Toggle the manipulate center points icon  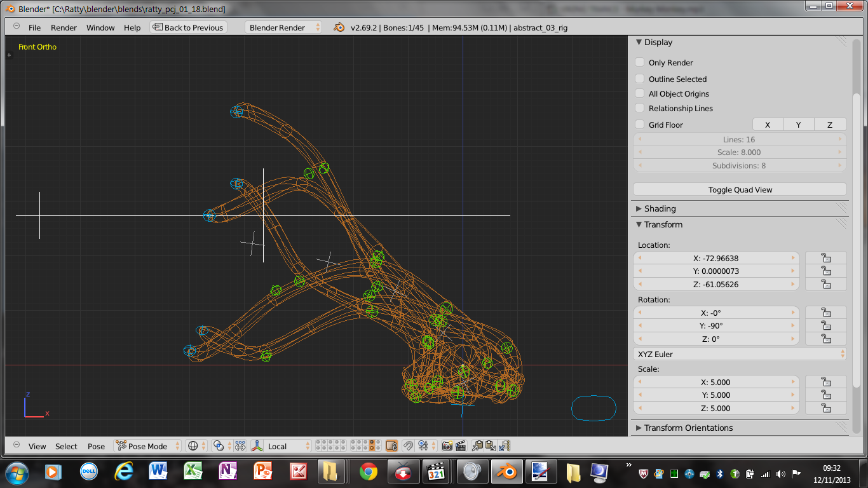[x=240, y=446]
